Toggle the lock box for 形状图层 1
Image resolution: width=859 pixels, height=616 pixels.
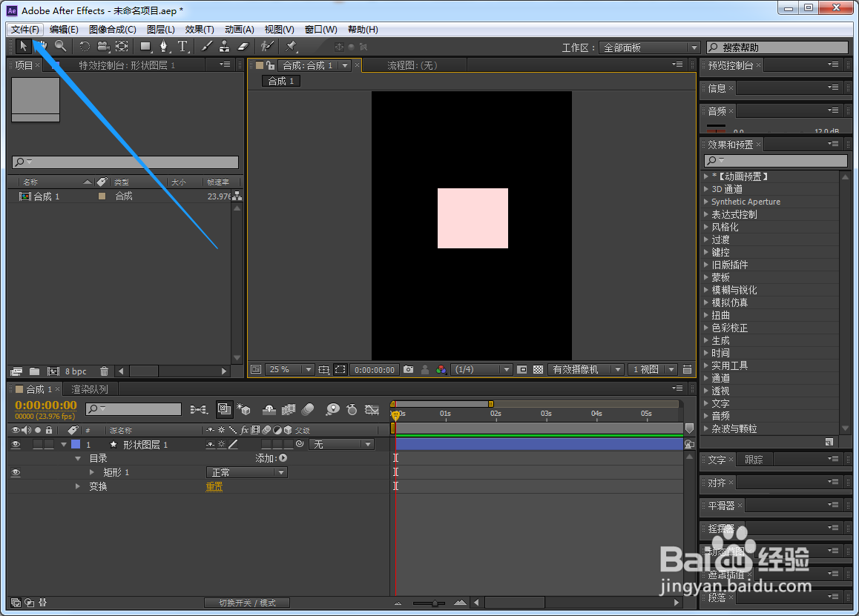coord(49,445)
